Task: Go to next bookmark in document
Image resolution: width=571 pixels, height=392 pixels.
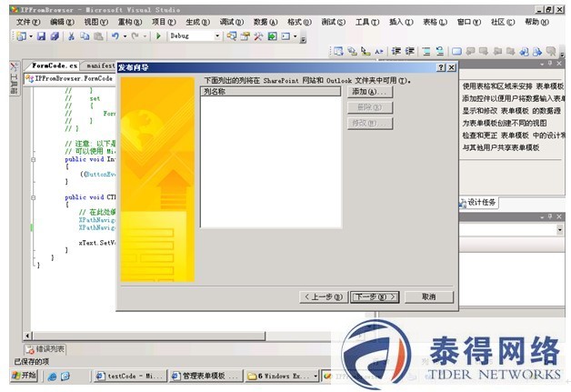Action: point(484,51)
